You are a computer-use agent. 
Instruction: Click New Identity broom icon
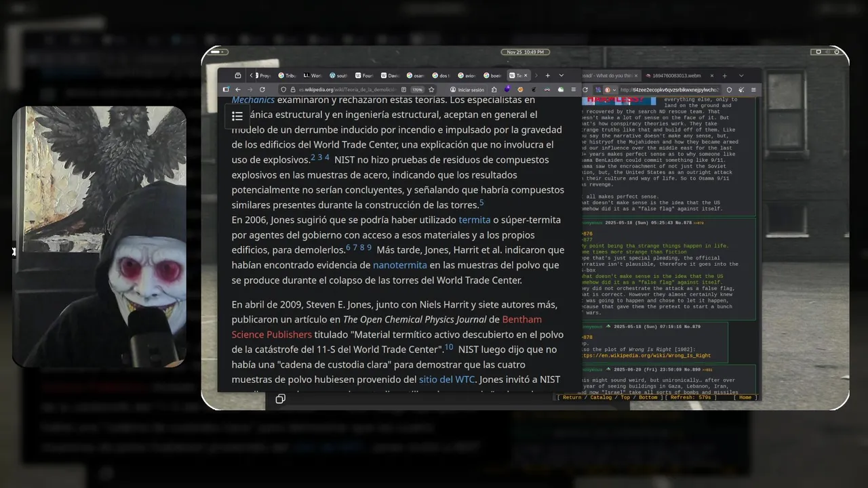click(x=741, y=89)
